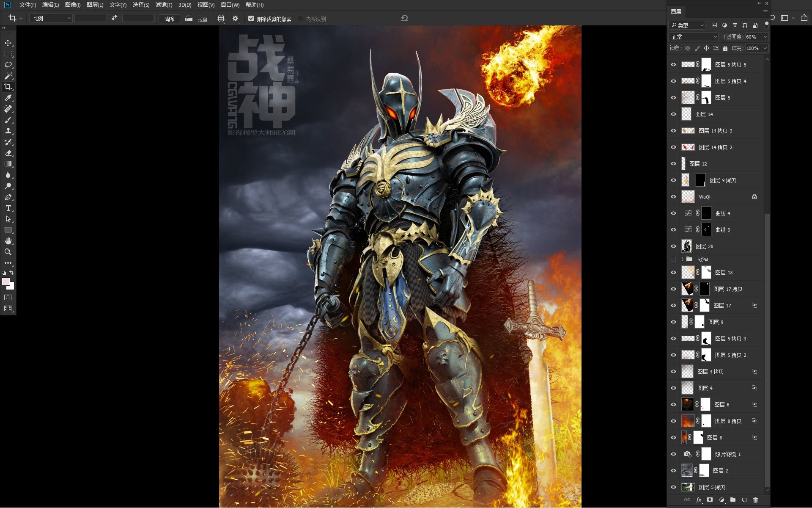Show the 战神 group layer

tap(673, 259)
